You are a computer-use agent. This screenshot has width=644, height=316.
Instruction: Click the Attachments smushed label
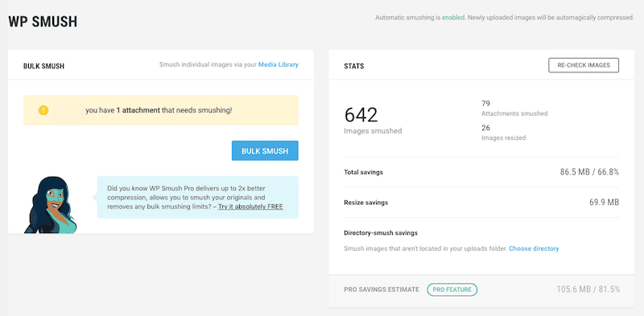tap(514, 113)
